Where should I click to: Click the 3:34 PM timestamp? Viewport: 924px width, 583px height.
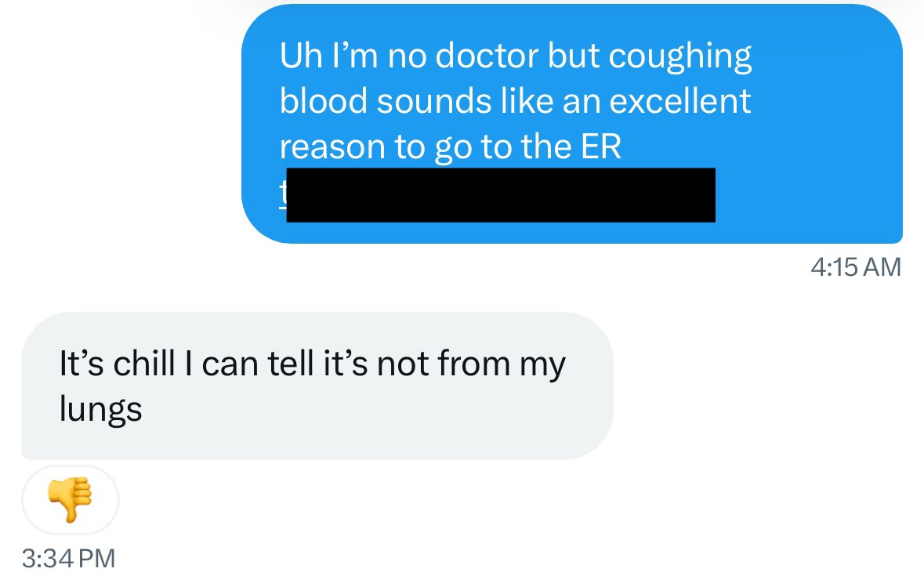[68, 558]
